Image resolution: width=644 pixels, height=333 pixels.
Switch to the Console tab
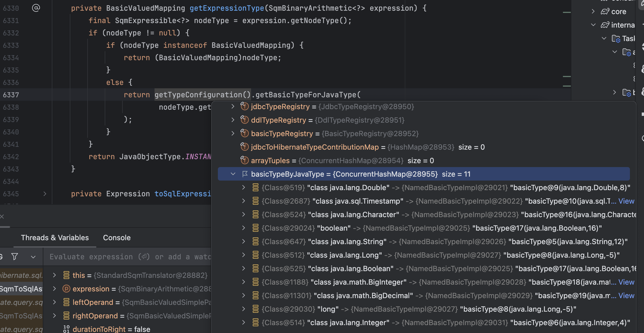pos(117,238)
